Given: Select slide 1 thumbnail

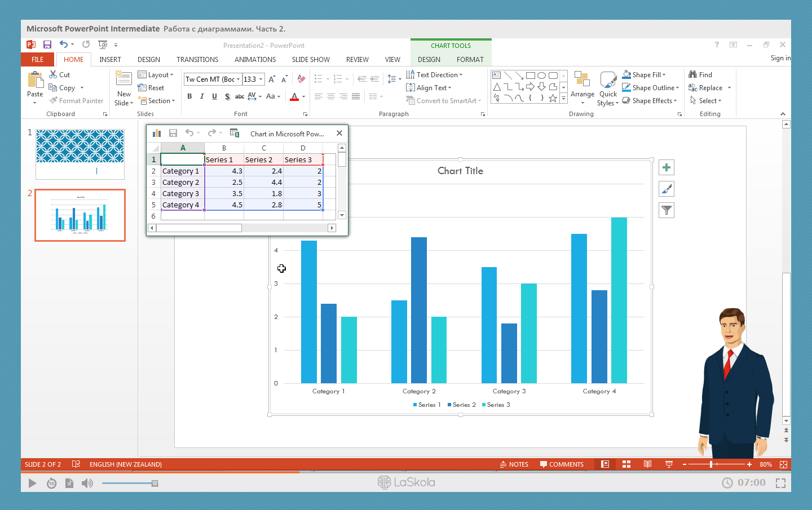Looking at the screenshot, I should click(x=80, y=154).
